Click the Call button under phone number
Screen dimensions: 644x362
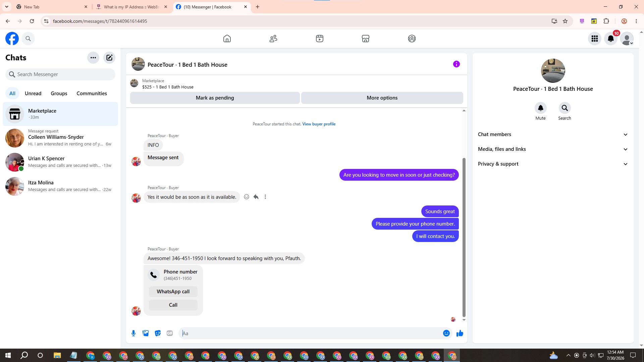[173, 305]
